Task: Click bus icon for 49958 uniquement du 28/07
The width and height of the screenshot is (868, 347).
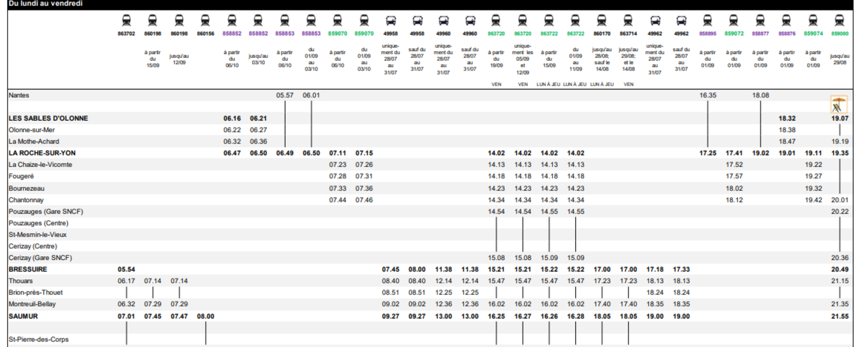Action: coord(391,21)
